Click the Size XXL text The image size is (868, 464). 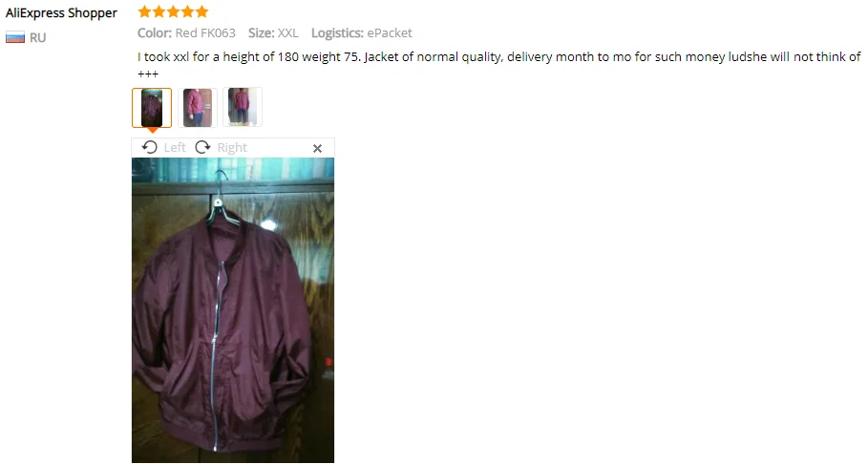coord(273,33)
